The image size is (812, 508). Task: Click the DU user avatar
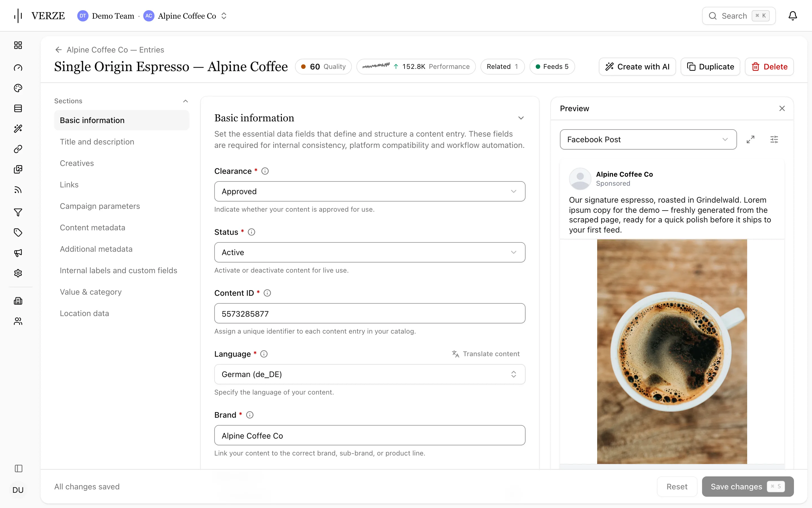pyautogui.click(x=18, y=490)
